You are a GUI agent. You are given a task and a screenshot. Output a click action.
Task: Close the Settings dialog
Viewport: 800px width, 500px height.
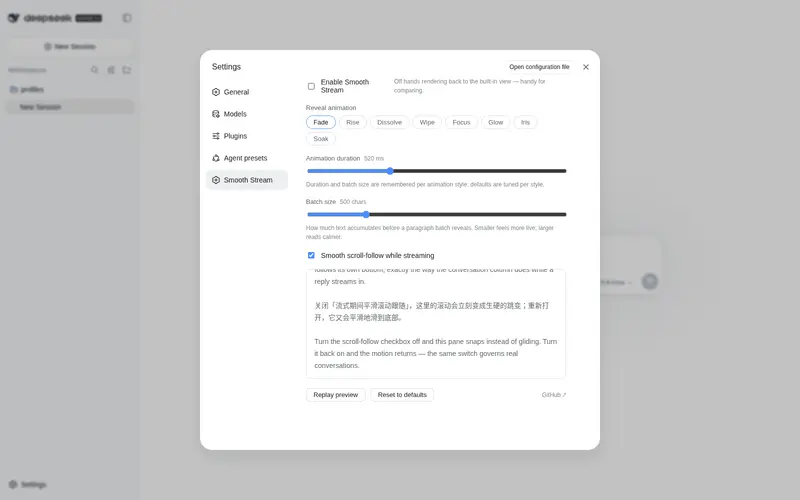click(x=586, y=67)
